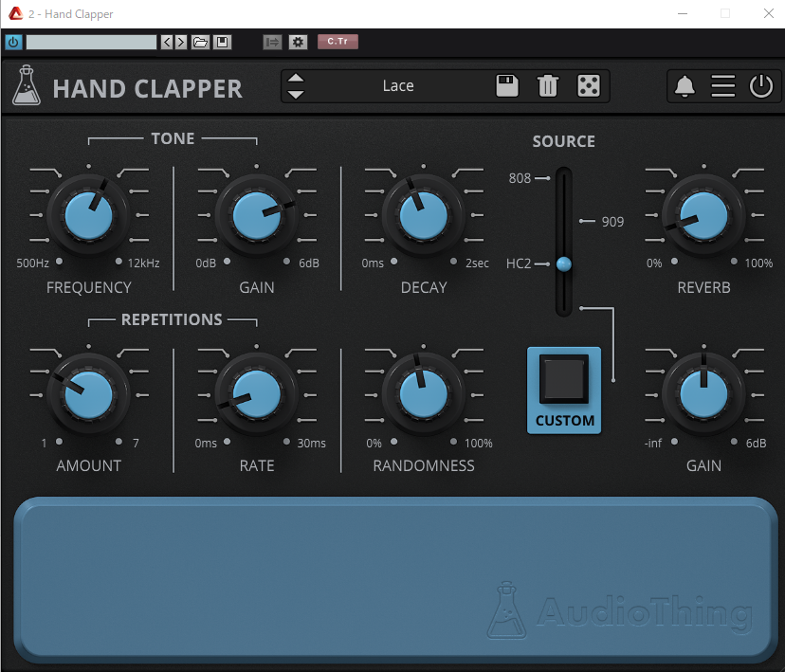
Task: Click the 2sec decay max label
Action: tap(477, 263)
